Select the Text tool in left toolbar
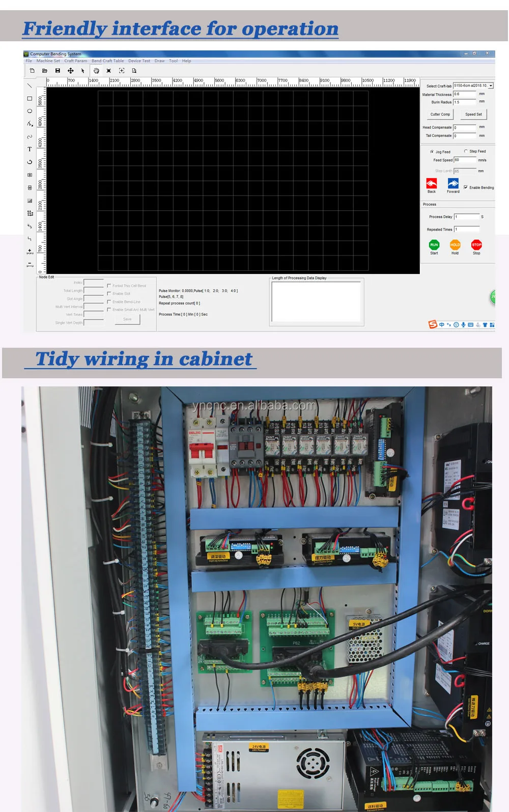This screenshot has width=509, height=812. (30, 149)
